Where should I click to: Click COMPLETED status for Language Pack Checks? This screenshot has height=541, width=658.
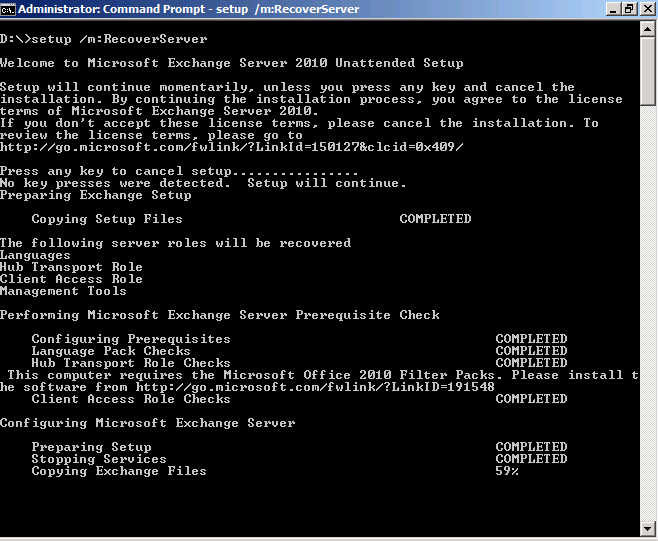(531, 351)
